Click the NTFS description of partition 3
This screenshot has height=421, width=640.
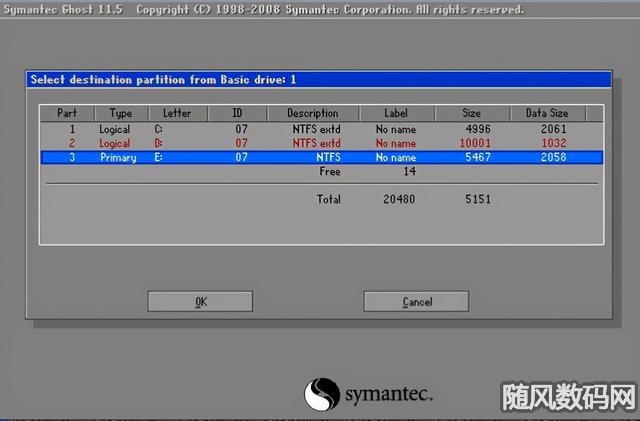click(328, 157)
